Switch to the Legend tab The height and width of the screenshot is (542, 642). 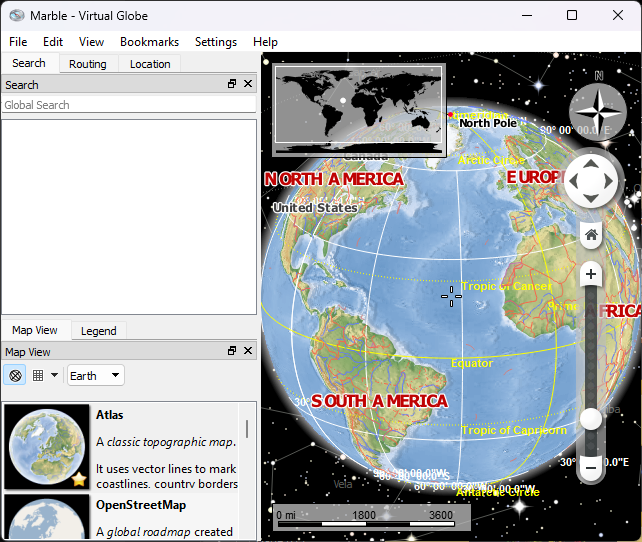[98, 331]
